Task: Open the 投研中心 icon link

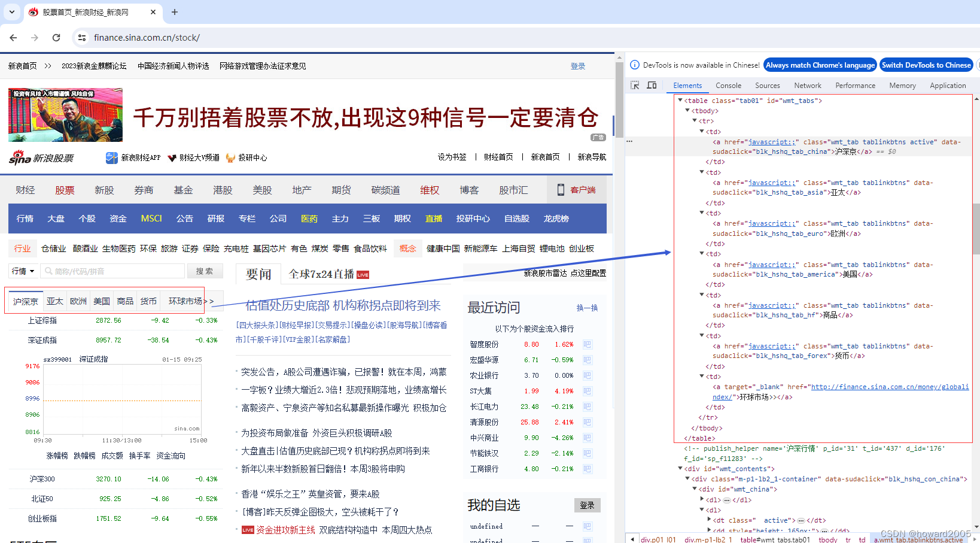Action: 231,158
